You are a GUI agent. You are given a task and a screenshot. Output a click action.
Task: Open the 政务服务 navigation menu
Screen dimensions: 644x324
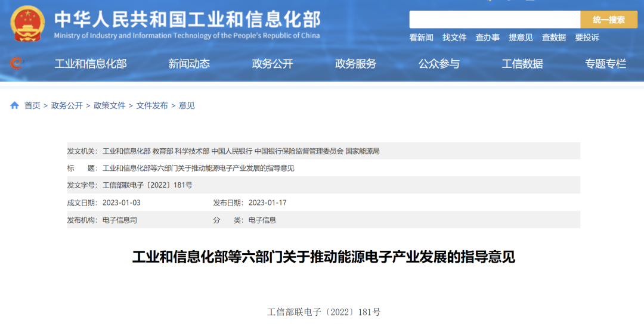(355, 64)
